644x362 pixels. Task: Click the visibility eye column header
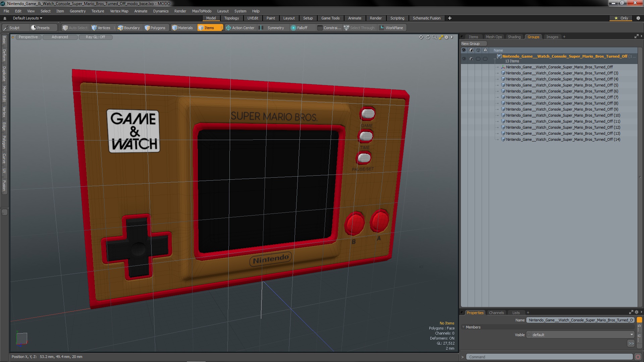pos(464,50)
